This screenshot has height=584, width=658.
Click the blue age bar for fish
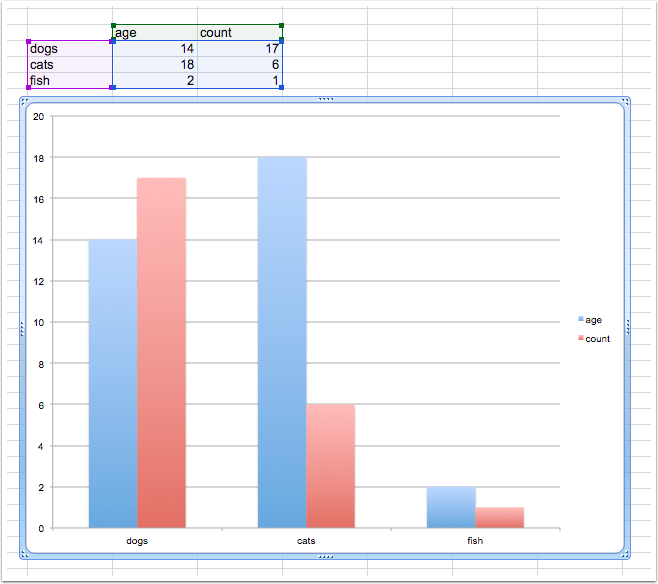451,507
